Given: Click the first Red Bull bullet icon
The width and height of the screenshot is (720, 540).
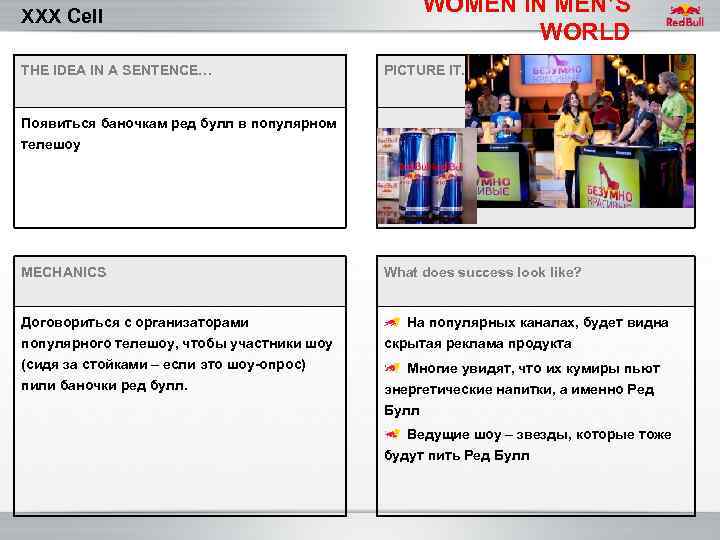Looking at the screenshot, I should coord(392,322).
